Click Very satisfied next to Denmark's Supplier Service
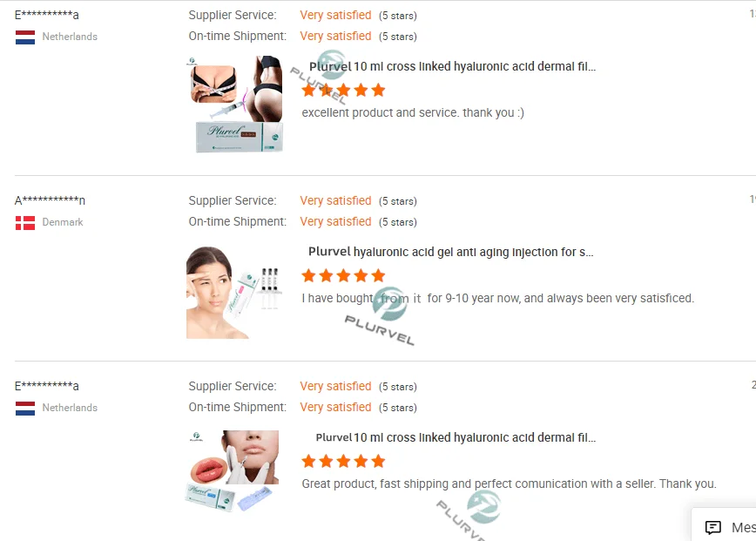This screenshot has width=756, height=541. click(x=335, y=200)
